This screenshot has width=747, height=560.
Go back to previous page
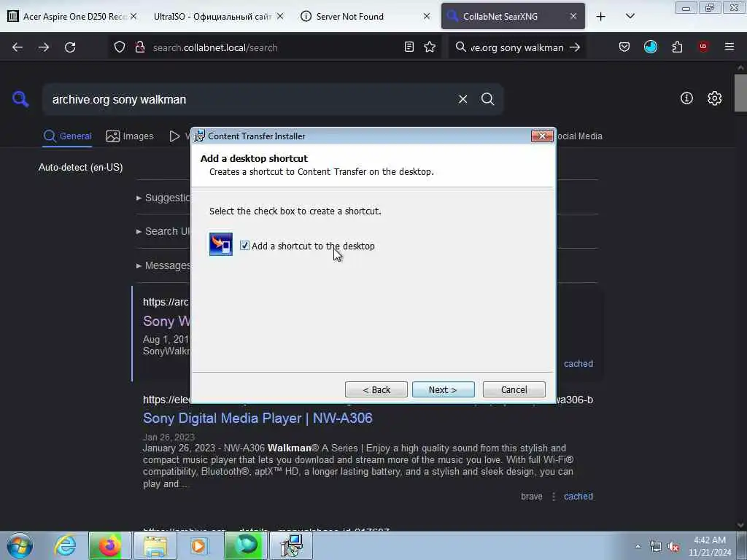[18, 47]
